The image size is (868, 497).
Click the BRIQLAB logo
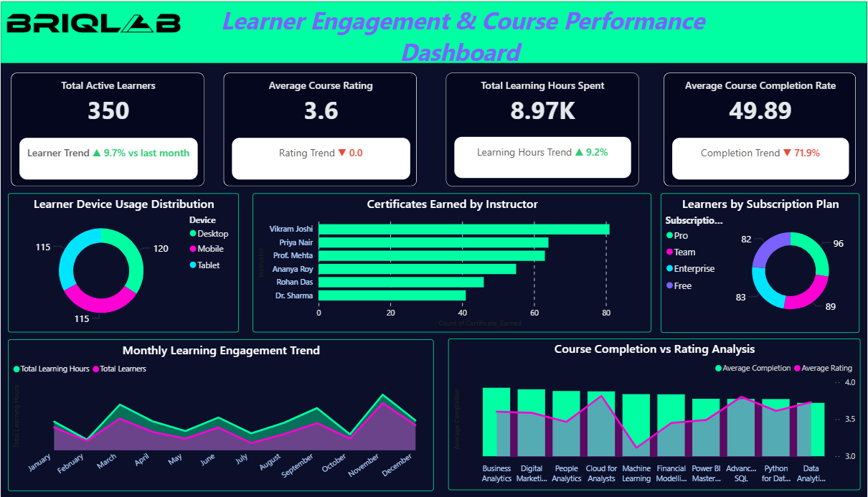[93, 24]
